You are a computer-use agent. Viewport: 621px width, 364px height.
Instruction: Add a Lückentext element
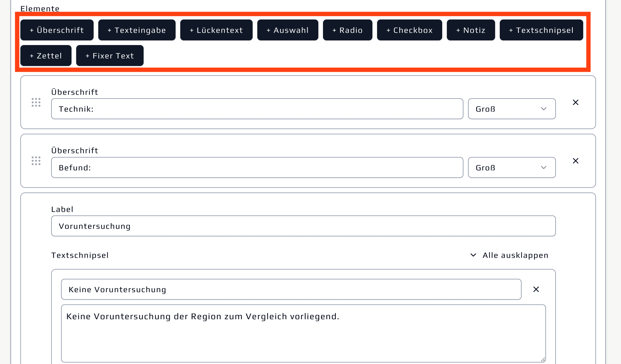click(x=216, y=30)
